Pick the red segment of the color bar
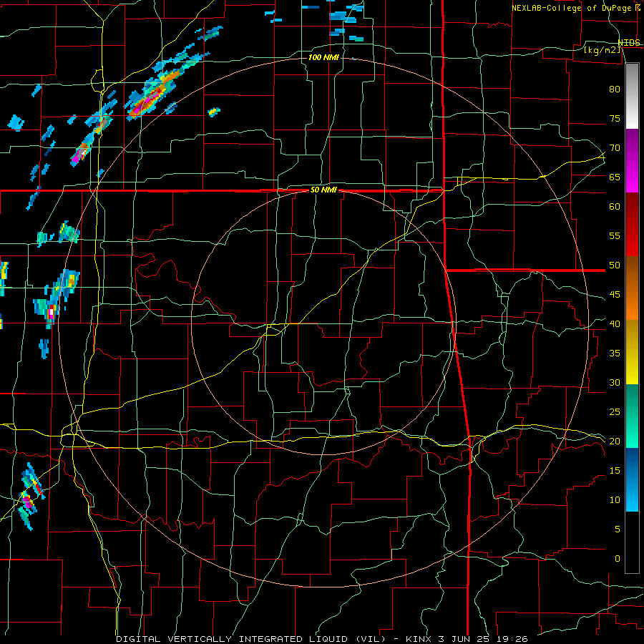This screenshot has height=644, width=644. 632,225
